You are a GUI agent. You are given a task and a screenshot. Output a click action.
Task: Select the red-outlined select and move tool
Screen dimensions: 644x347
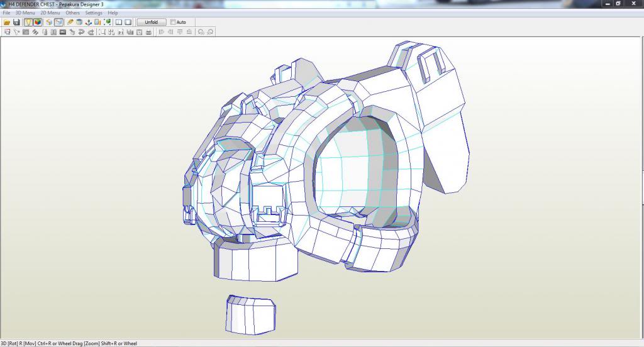coord(7,32)
